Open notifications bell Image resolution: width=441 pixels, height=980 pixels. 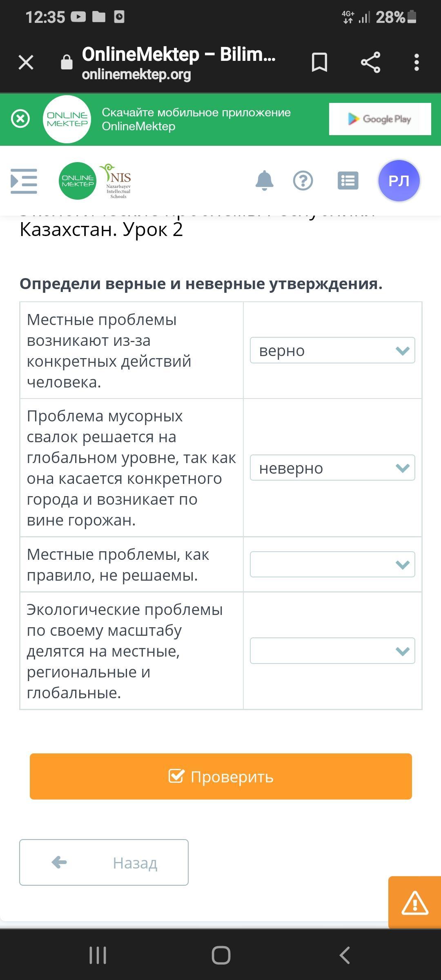[264, 180]
